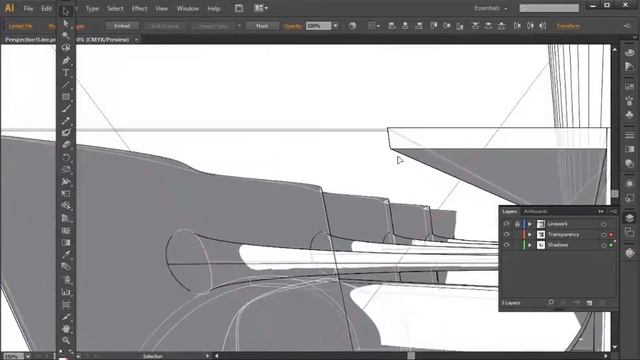Select the Type tool
The width and height of the screenshot is (640, 360).
pyautogui.click(x=66, y=73)
